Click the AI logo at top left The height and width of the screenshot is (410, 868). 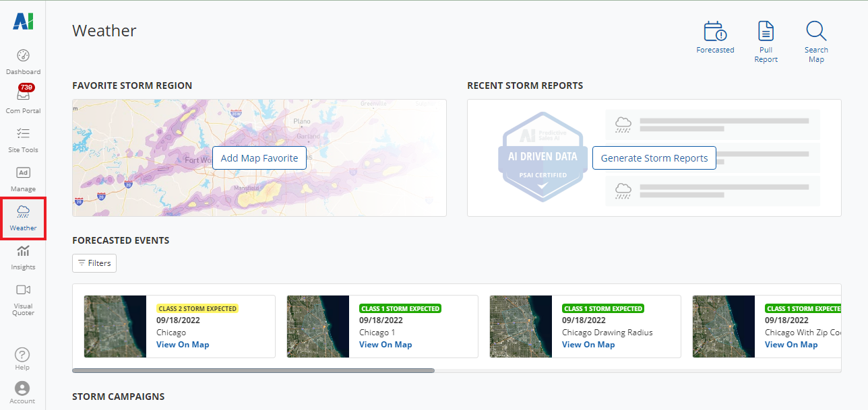pyautogui.click(x=23, y=22)
